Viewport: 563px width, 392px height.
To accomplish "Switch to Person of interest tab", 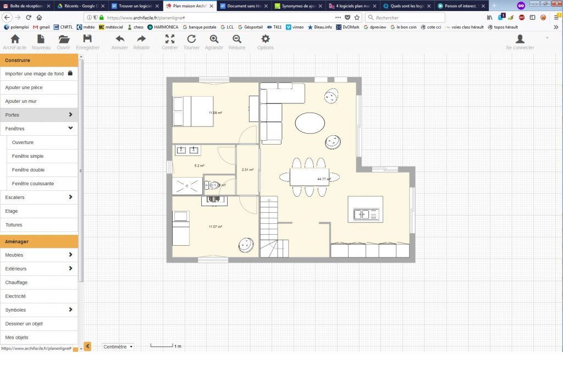I will pyautogui.click(x=461, y=5).
